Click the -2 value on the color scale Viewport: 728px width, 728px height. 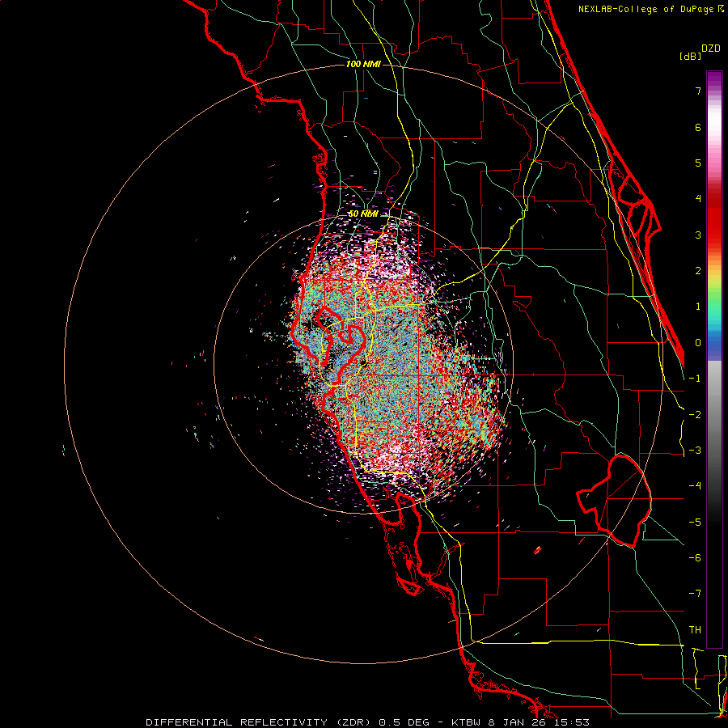pyautogui.click(x=695, y=415)
